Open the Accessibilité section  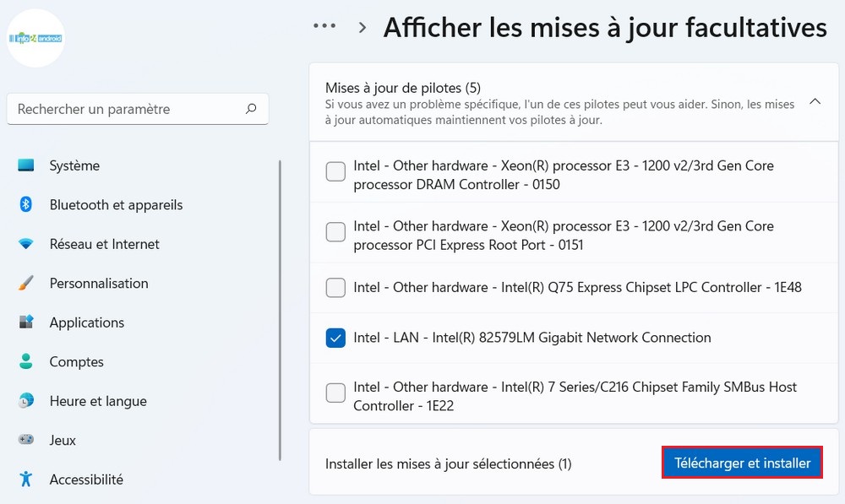tap(26, 479)
